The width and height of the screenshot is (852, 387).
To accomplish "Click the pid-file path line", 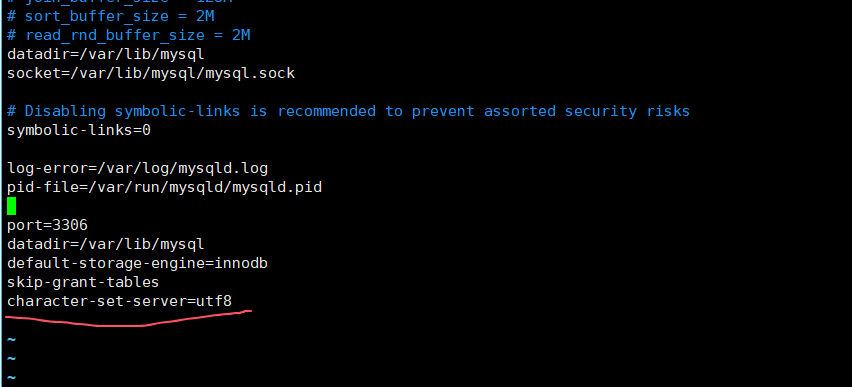I will [x=165, y=188].
